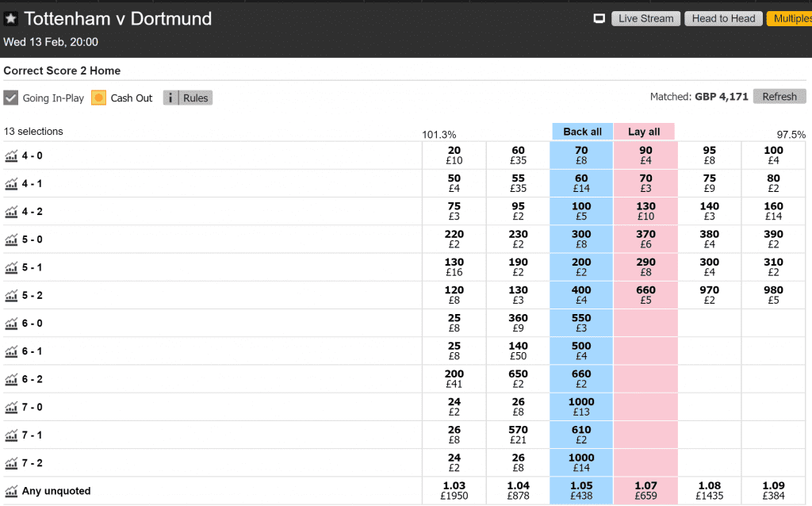Toggle the orange Cash Out indicator
The height and width of the screenshot is (506, 812).
pos(98,98)
